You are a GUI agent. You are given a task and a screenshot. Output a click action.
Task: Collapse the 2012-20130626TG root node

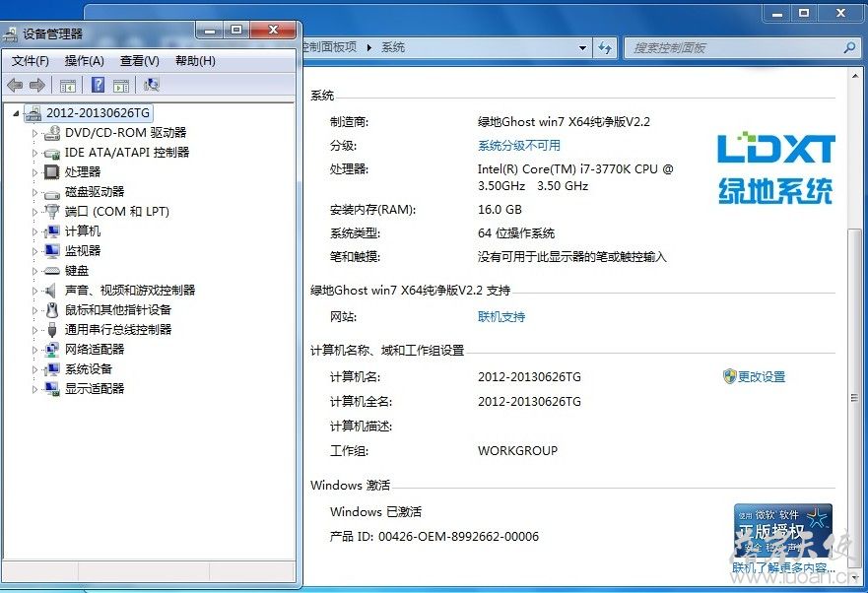[16, 113]
